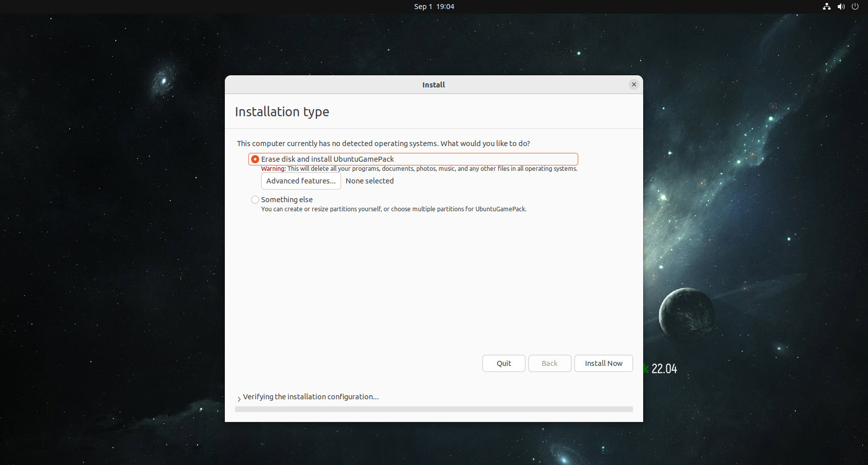Viewport: 868px width, 465px height.
Task: Close the Install window
Action: 634,84
